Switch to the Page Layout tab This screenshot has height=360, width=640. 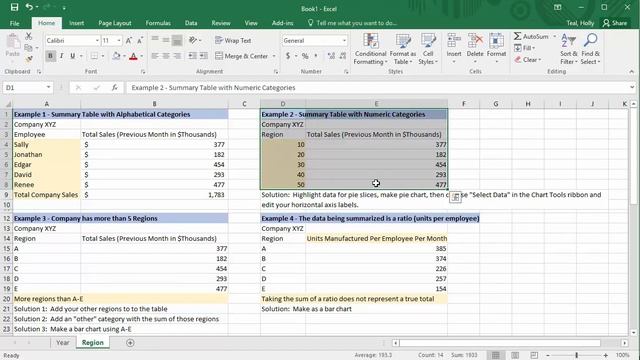tap(115, 23)
